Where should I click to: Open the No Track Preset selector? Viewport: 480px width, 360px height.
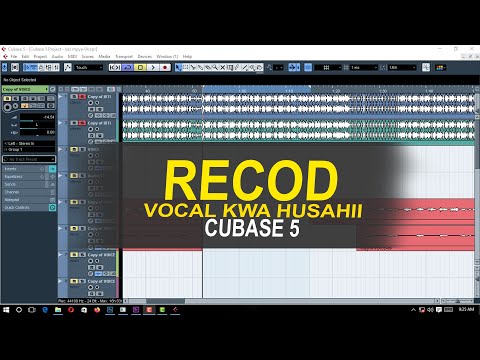coord(29,159)
